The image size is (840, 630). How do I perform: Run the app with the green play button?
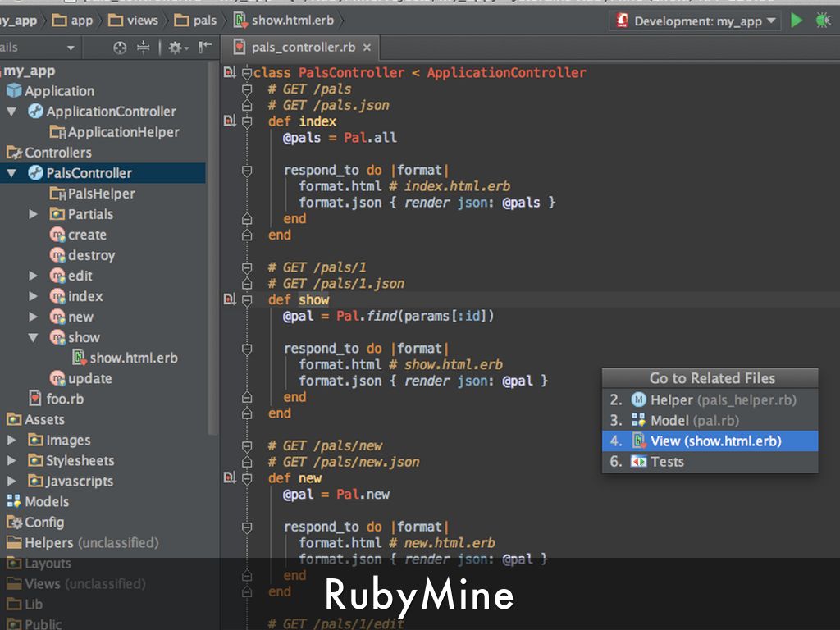(x=797, y=21)
